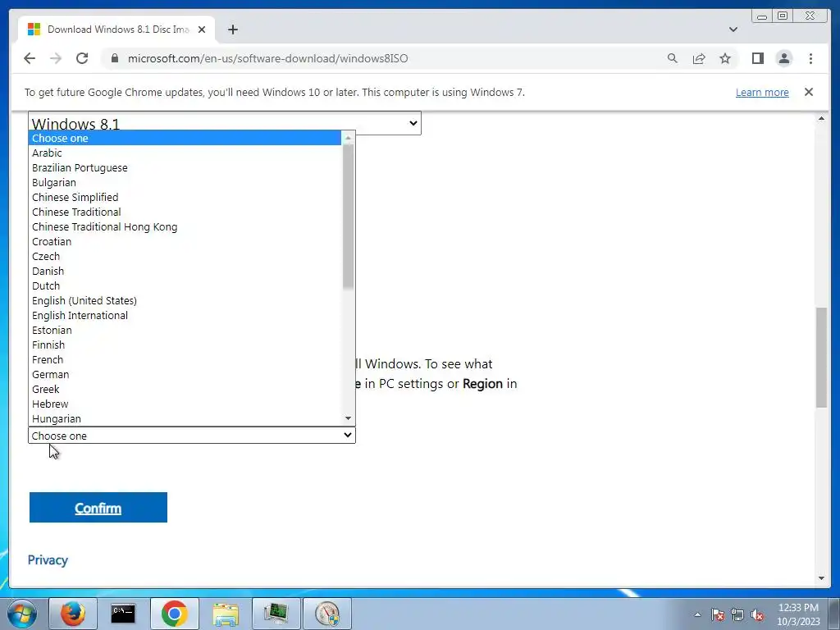Select Bulgarian from the list
This screenshot has width=840, height=630.
185,182
